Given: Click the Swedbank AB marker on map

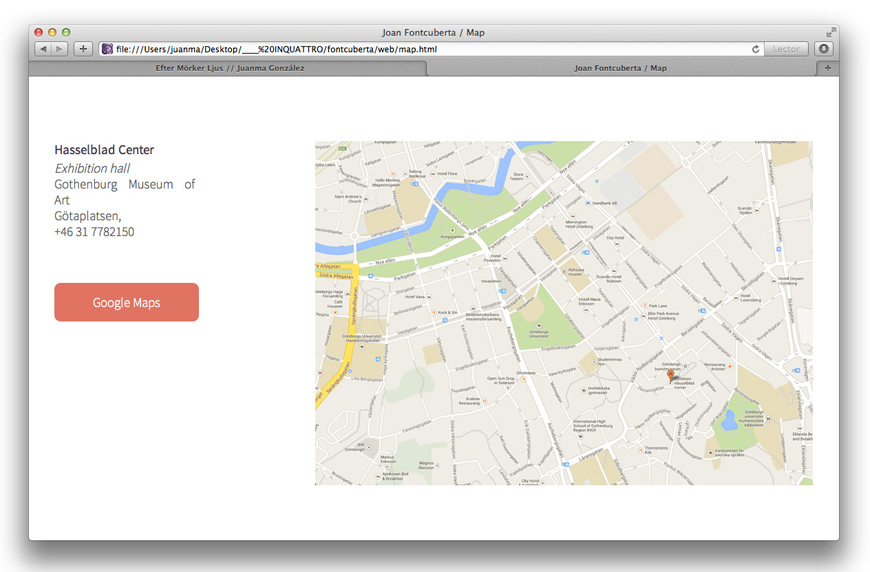Looking at the screenshot, I should 588,203.
